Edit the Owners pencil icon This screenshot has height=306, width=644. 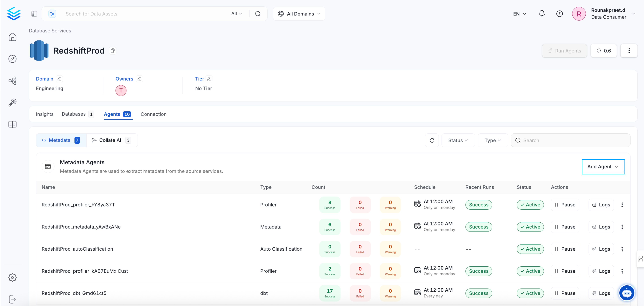(x=139, y=79)
